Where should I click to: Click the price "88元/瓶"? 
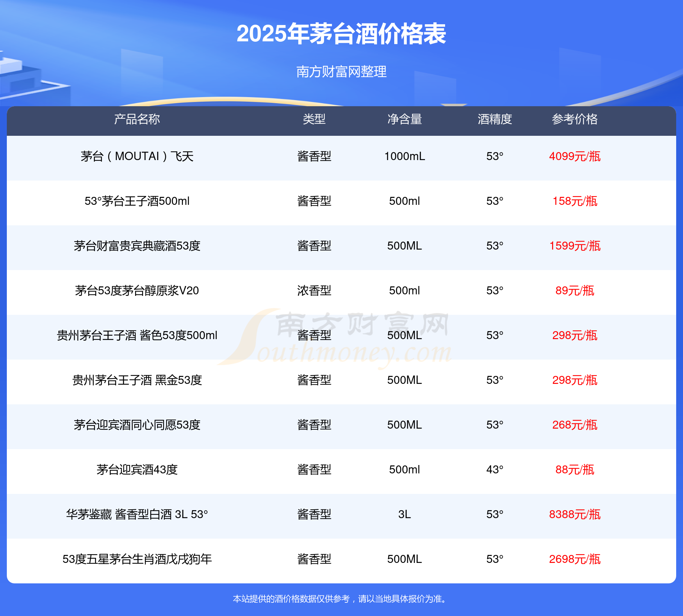pos(575,470)
